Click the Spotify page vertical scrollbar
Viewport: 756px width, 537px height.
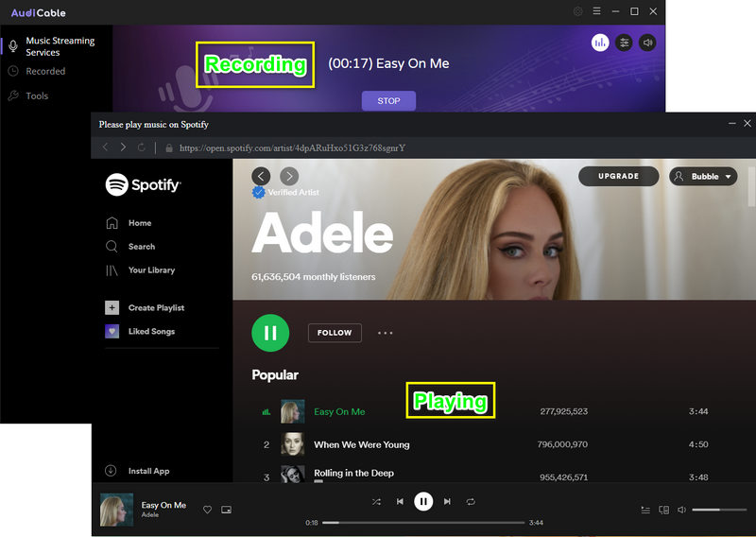tap(751, 186)
